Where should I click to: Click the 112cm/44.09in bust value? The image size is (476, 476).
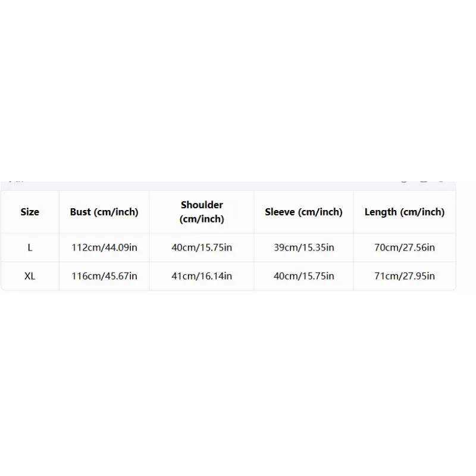click(x=104, y=248)
